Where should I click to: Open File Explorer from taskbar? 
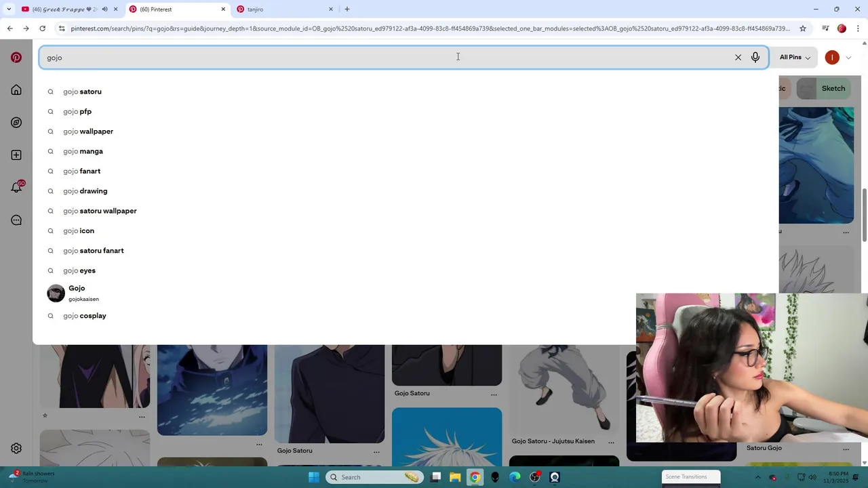tap(455, 477)
